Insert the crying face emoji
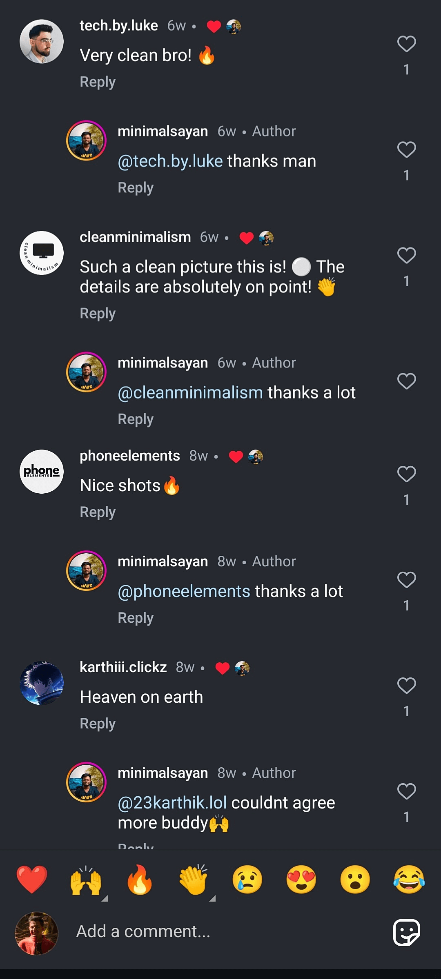The width and height of the screenshot is (441, 980). 247,879
